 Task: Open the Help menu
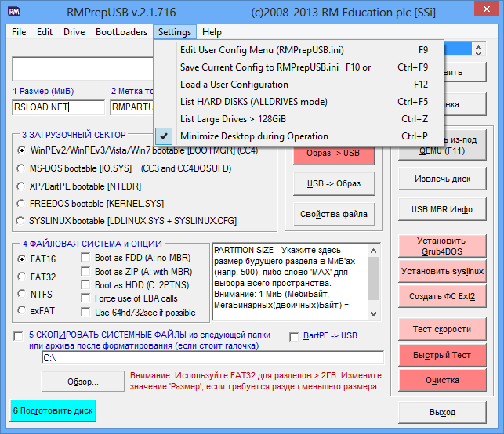(x=212, y=32)
